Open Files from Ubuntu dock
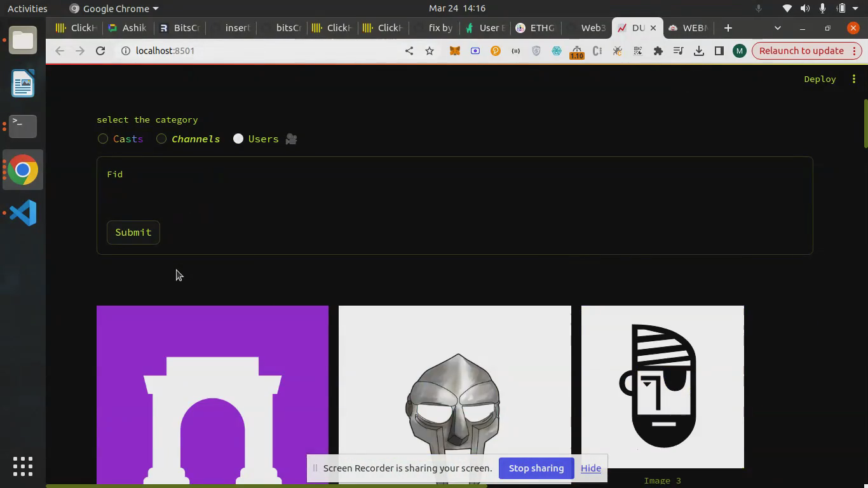The width and height of the screenshot is (868, 488). pos(23,40)
